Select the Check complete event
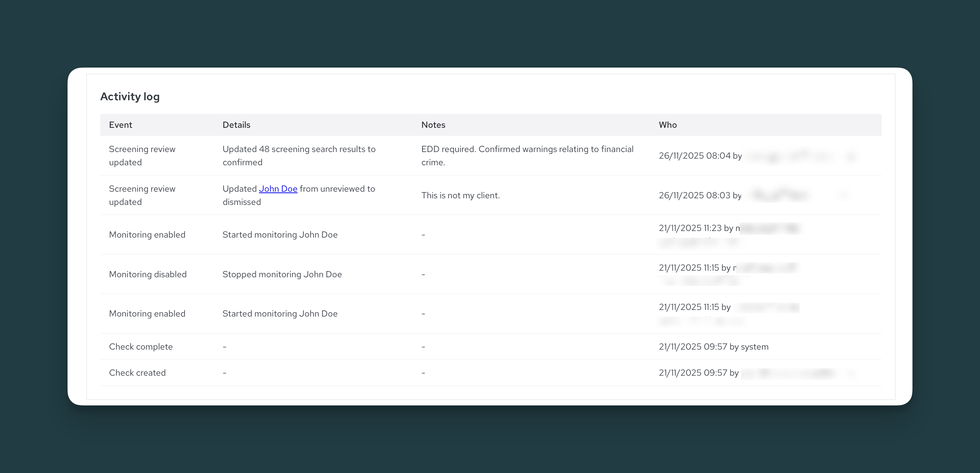The height and width of the screenshot is (473, 980). coord(141,347)
